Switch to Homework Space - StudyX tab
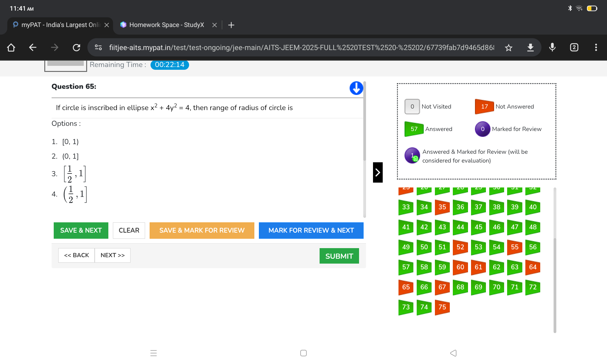 [167, 25]
